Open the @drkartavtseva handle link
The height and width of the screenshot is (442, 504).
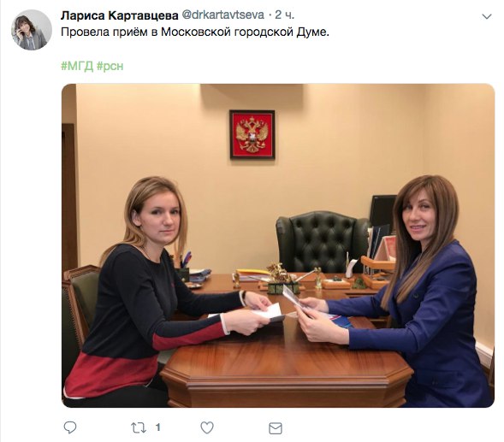tap(223, 15)
